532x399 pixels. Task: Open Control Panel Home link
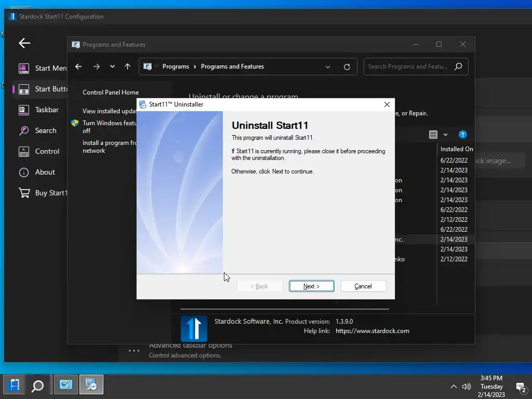[111, 92]
